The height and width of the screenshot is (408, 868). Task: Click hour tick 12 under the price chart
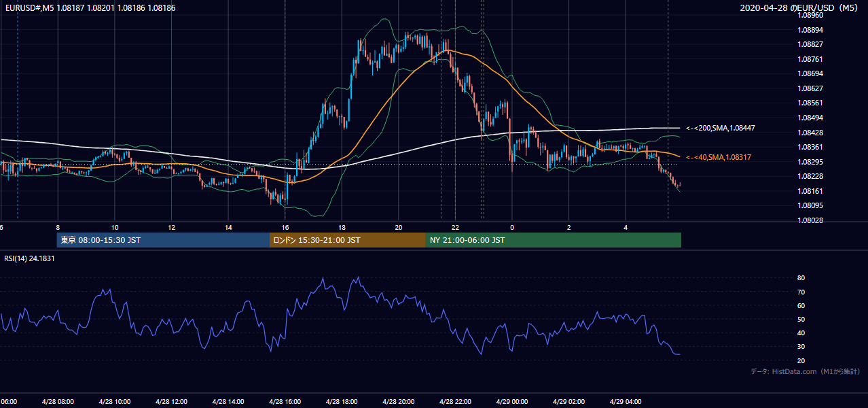(x=172, y=227)
